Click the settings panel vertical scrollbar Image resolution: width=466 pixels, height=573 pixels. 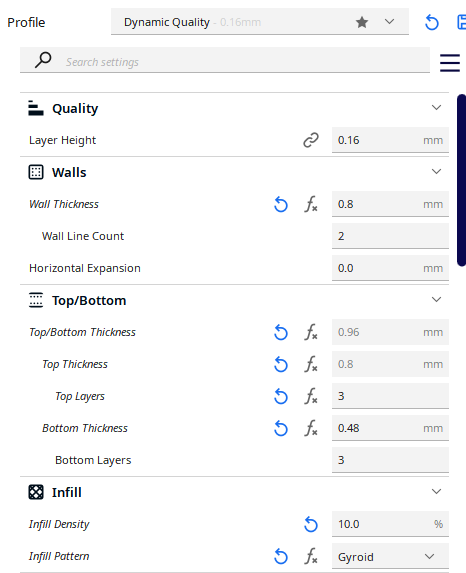(461, 180)
